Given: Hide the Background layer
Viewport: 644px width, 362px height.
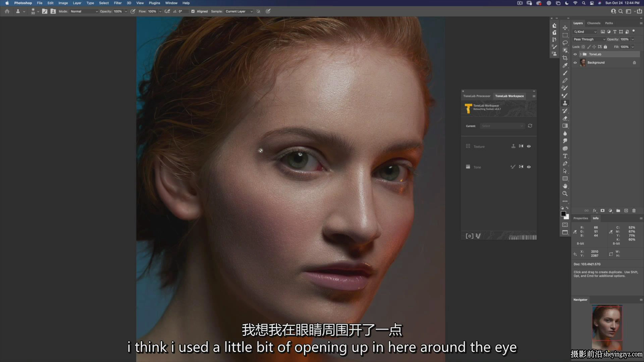Looking at the screenshot, I should point(575,63).
